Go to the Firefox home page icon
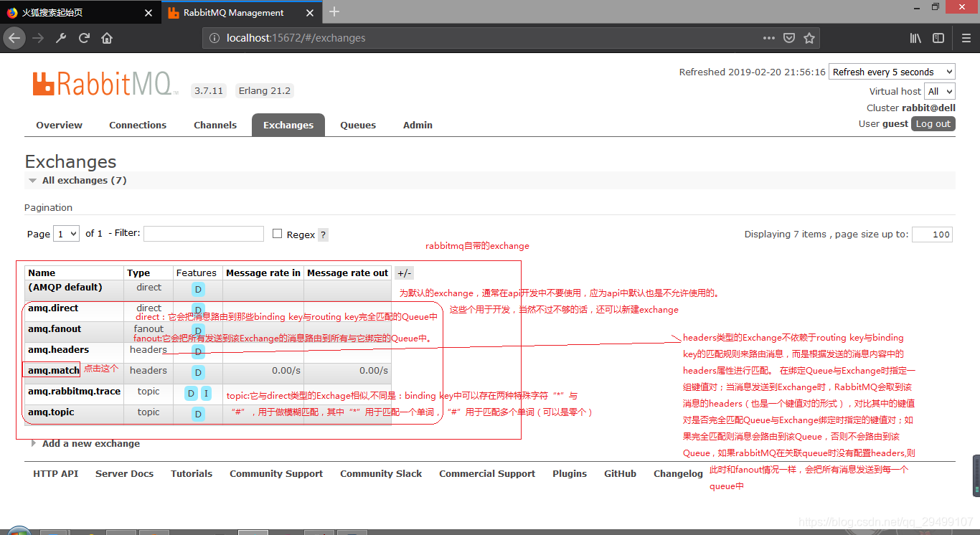980x535 pixels. coord(107,38)
